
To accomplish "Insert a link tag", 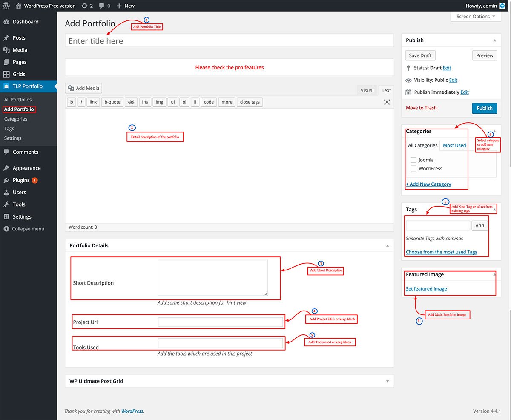I will click(x=93, y=102).
